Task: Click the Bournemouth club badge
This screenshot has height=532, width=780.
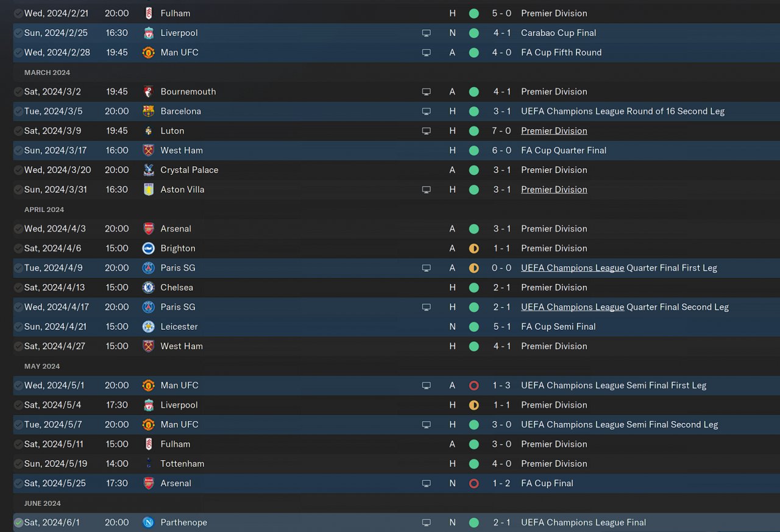Action: (148, 91)
